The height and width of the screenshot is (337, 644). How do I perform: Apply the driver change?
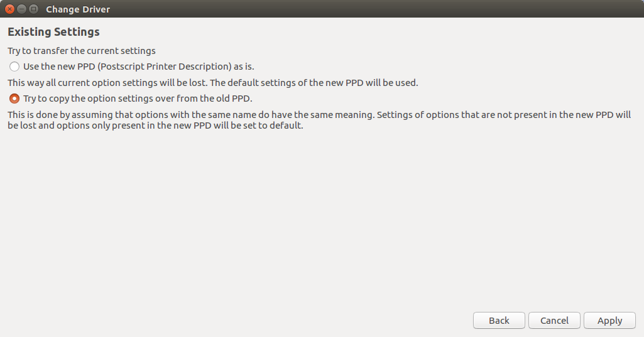[610, 321]
